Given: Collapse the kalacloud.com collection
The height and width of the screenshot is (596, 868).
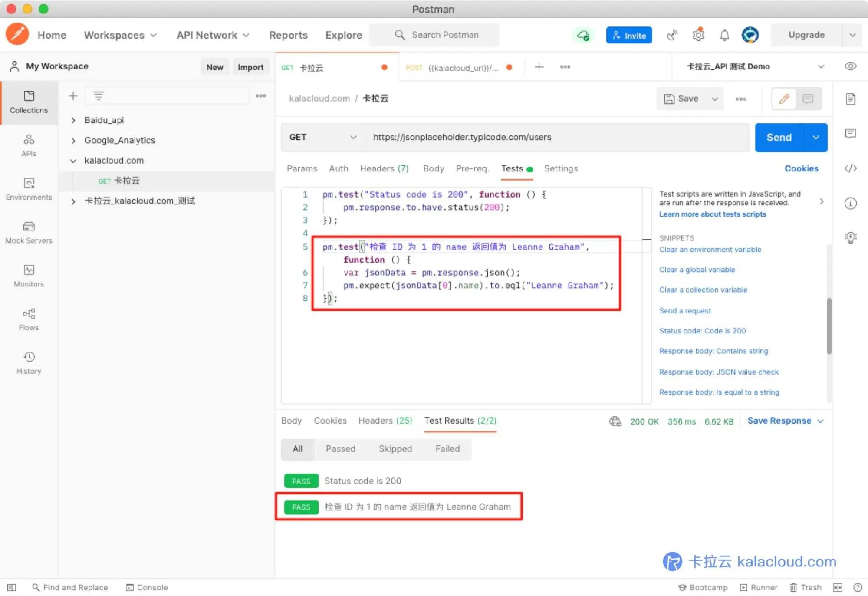Looking at the screenshot, I should 73,161.
